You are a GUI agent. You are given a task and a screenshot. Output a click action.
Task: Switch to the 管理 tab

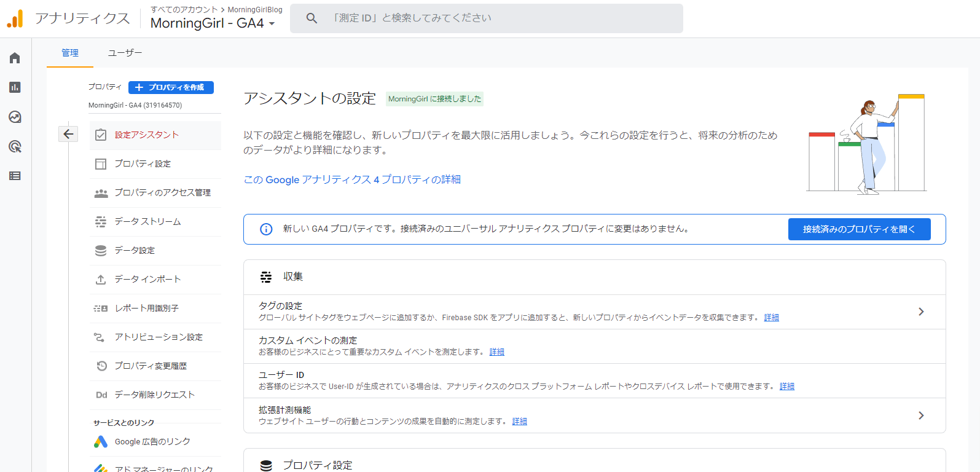click(70, 53)
